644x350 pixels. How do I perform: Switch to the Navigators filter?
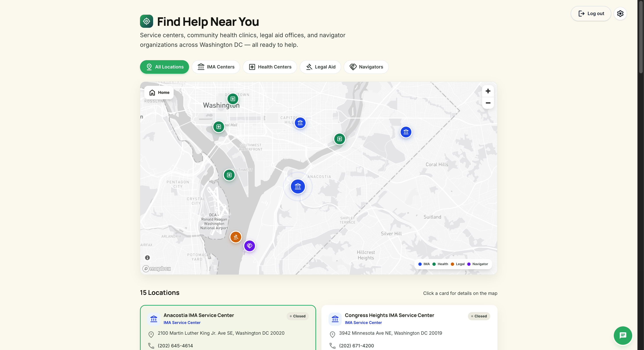tap(366, 67)
